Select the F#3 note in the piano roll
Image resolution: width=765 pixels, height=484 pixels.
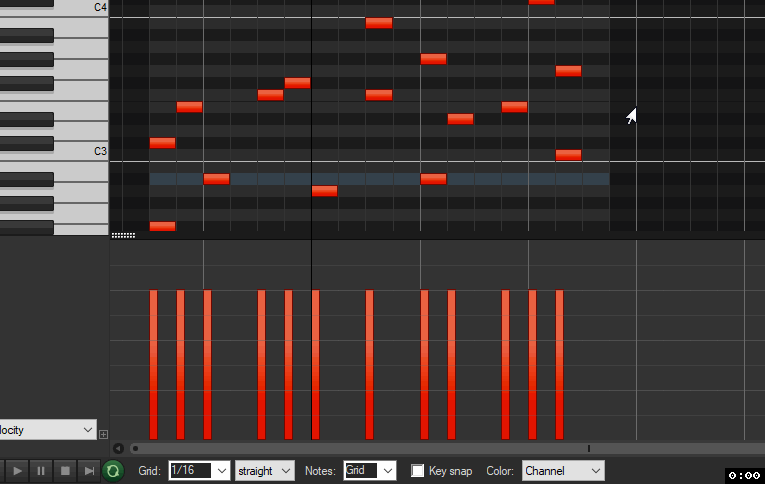pyautogui.click(x=297, y=83)
